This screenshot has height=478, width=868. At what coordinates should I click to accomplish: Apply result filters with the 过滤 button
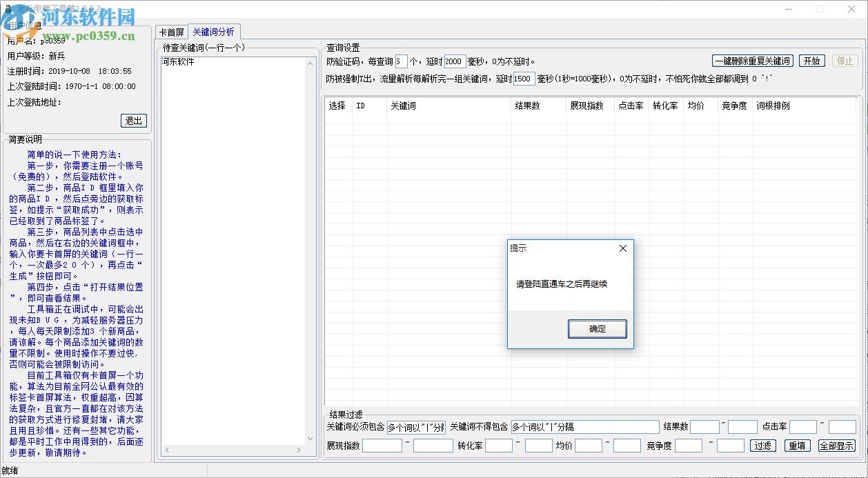(x=762, y=445)
